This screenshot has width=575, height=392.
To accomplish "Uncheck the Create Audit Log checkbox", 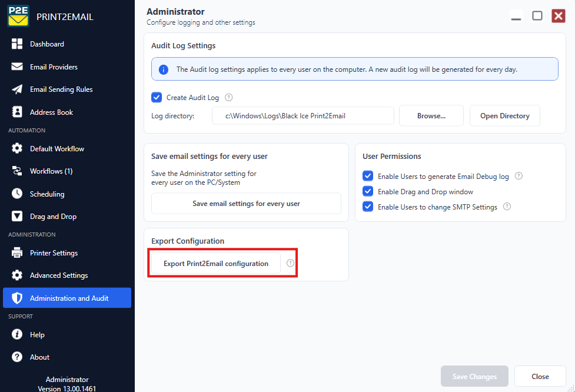I will (x=157, y=98).
